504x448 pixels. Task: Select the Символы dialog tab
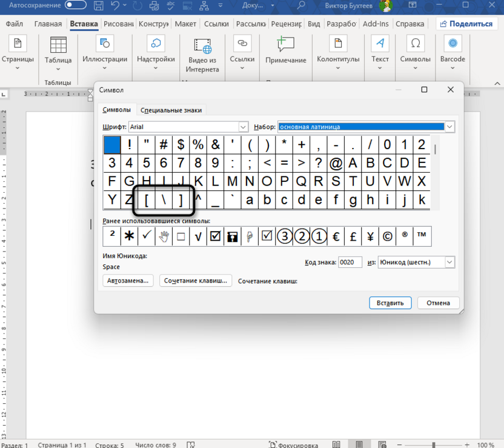click(x=116, y=110)
